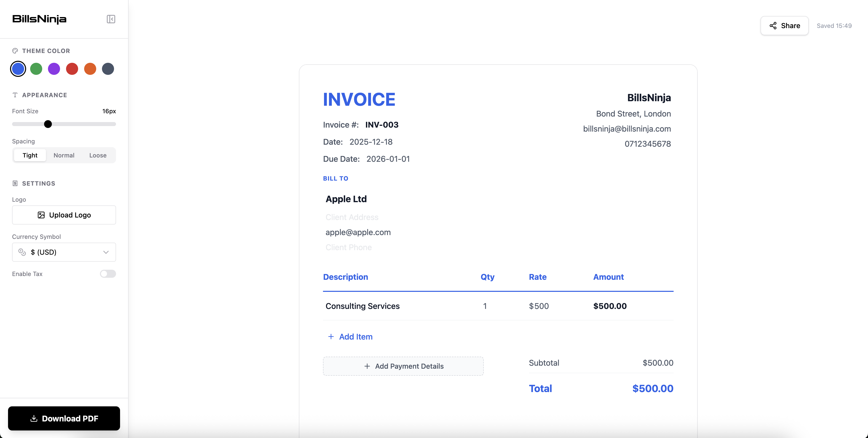
Task: Collapse the sidebar panel
Action: tap(111, 19)
